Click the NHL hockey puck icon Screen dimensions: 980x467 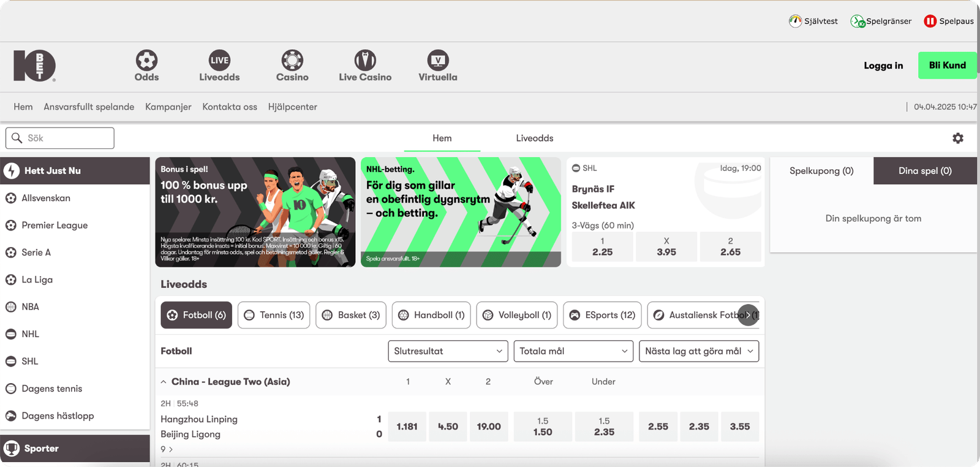[11, 334]
